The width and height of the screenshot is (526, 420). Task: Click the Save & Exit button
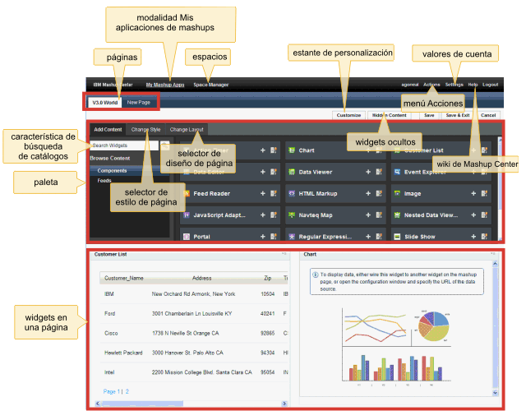[x=458, y=115]
